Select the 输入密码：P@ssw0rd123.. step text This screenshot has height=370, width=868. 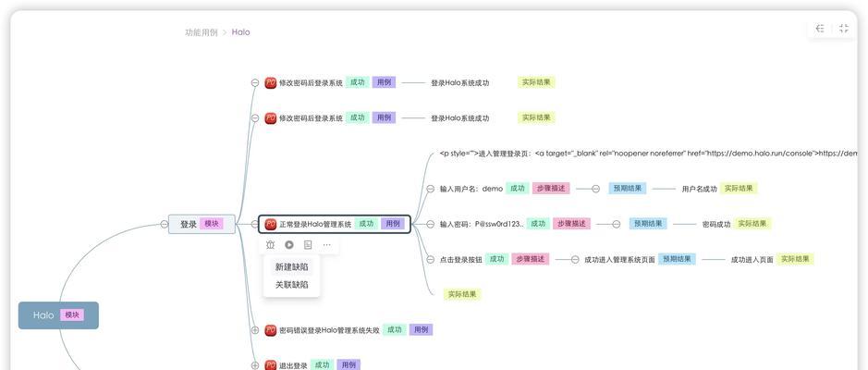(482, 225)
